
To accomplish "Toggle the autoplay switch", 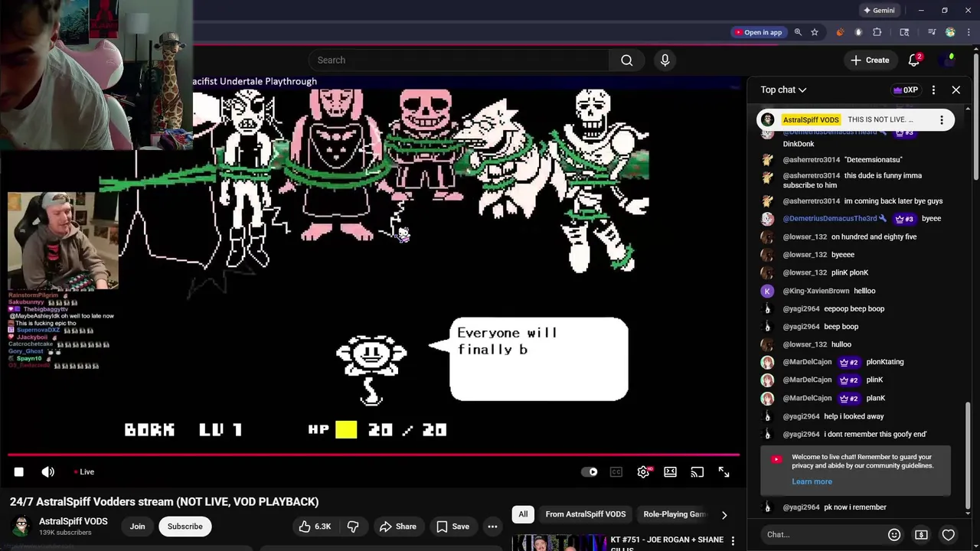I will 589,472.
